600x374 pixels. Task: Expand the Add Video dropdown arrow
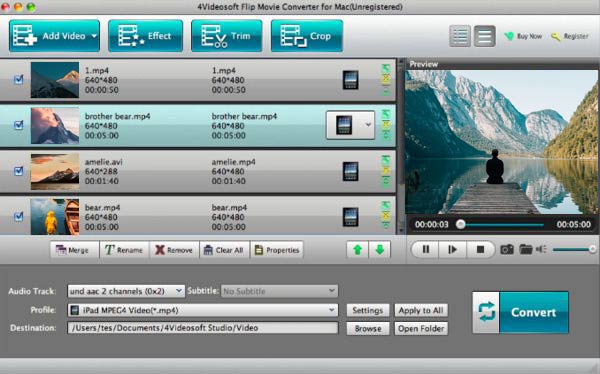pyautogui.click(x=94, y=36)
